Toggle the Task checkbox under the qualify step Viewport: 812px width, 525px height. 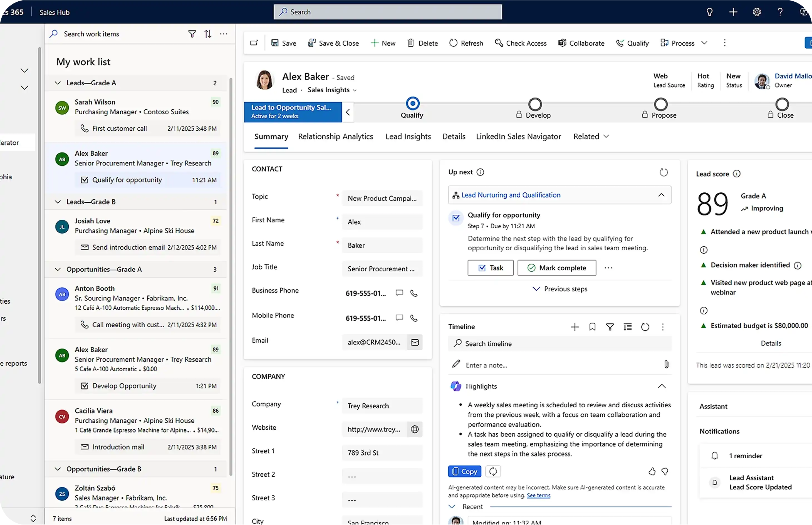(x=482, y=268)
